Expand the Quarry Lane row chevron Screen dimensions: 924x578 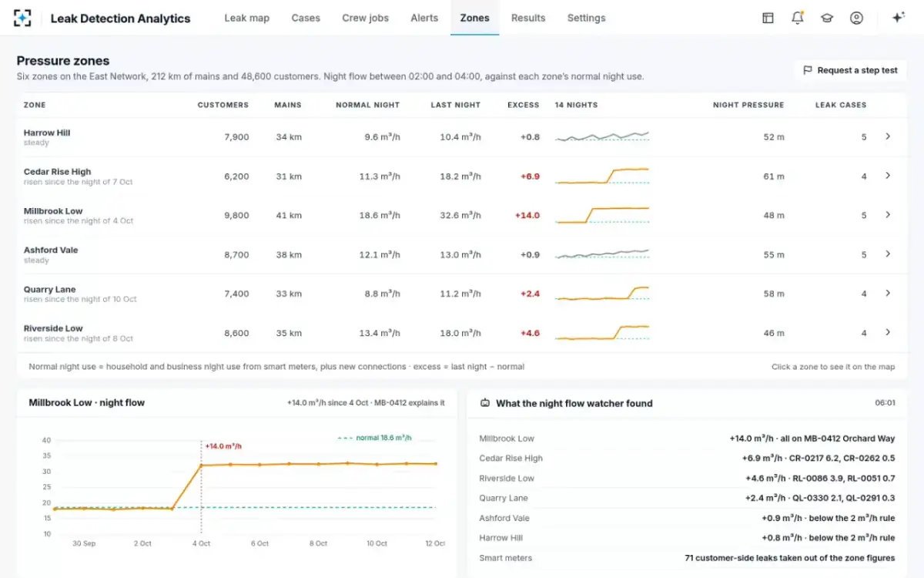point(888,294)
